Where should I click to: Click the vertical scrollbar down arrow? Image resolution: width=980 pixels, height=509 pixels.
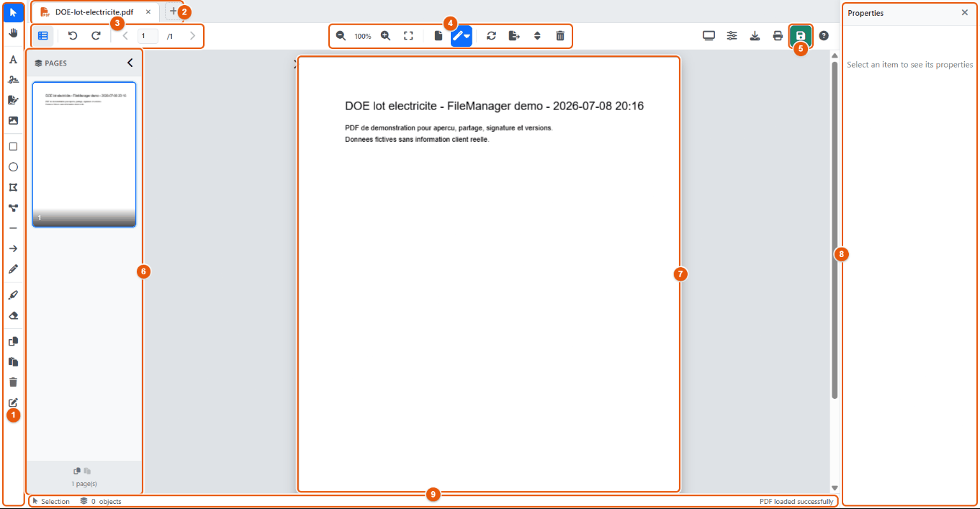tap(835, 488)
